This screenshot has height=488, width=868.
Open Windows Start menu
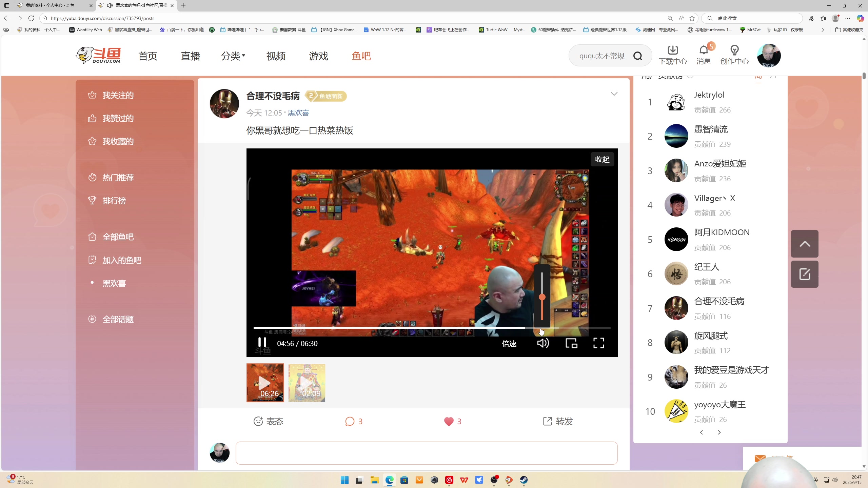[344, 480]
